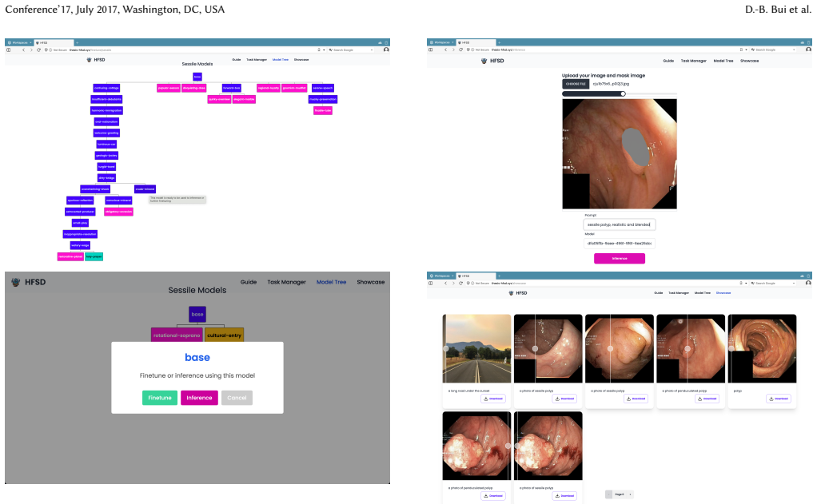
Task: Click the previous page arrow in showcase pagination
Action: click(608, 494)
